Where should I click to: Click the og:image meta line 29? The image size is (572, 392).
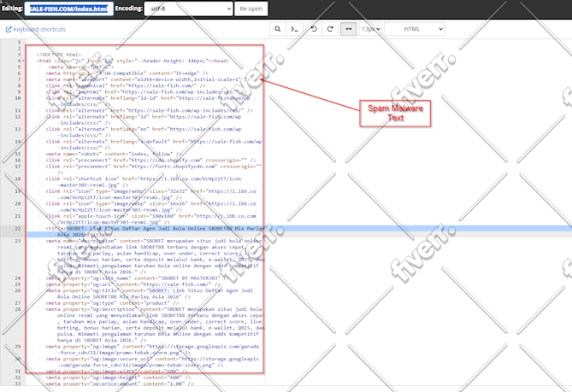coord(152,349)
